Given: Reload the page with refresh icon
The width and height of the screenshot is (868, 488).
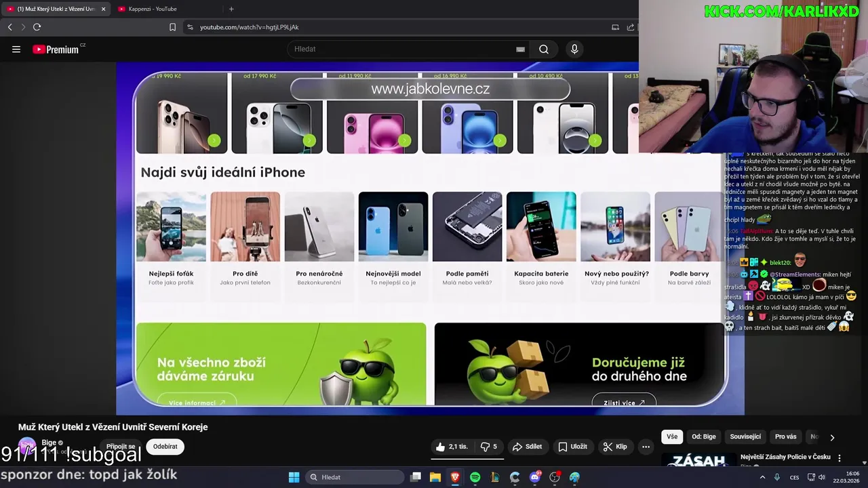Looking at the screenshot, I should point(37,27).
